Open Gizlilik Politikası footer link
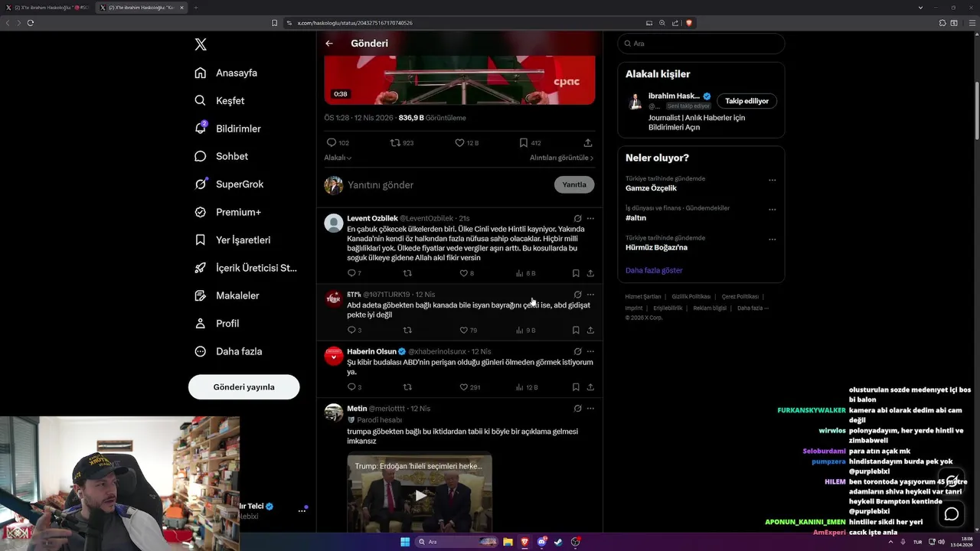The height and width of the screenshot is (551, 980). coord(691,297)
